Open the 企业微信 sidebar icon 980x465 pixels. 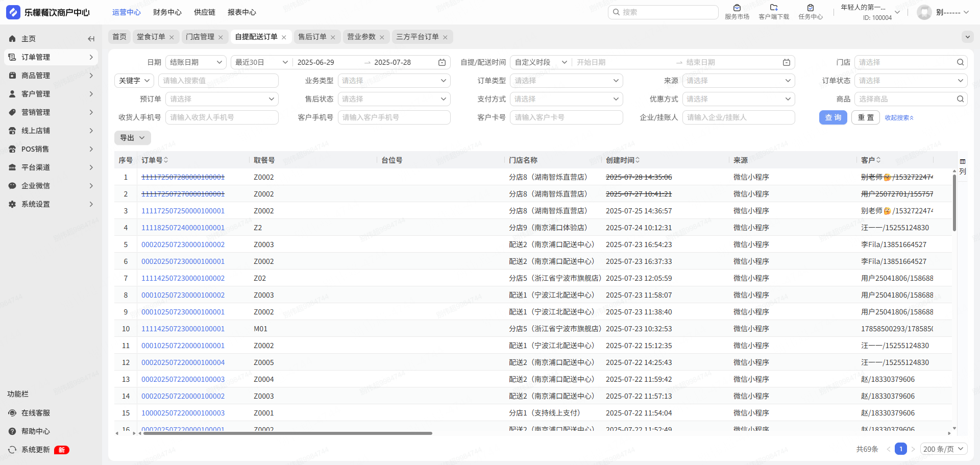(x=12, y=186)
